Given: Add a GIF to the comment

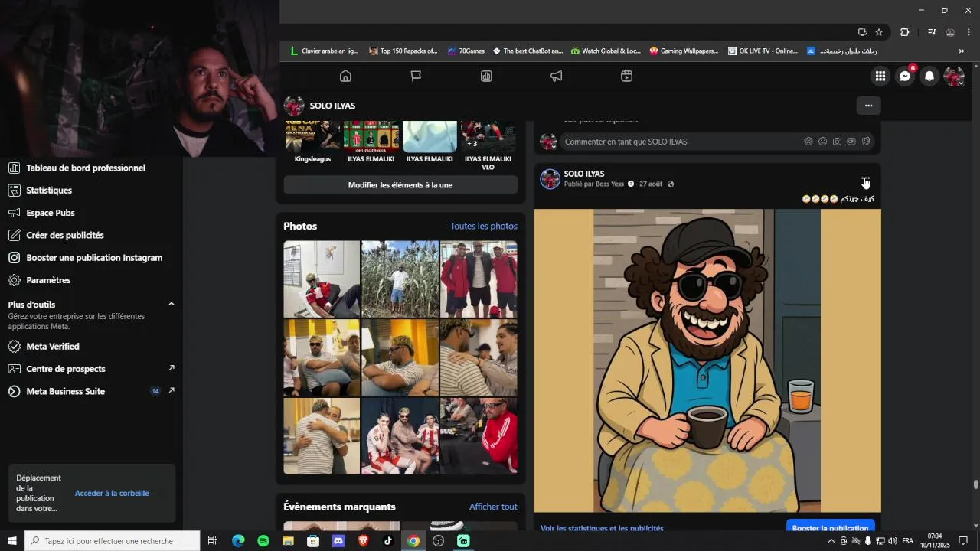Looking at the screenshot, I should (x=851, y=142).
